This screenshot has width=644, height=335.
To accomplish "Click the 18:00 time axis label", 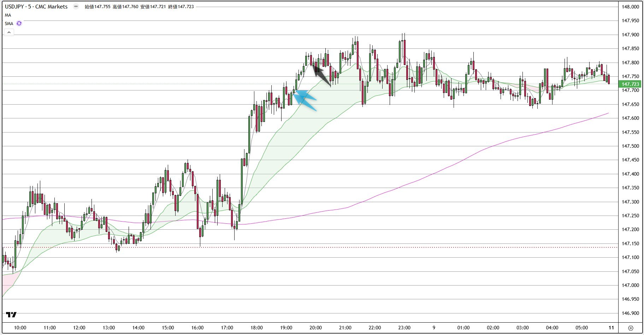I will click(256, 328).
